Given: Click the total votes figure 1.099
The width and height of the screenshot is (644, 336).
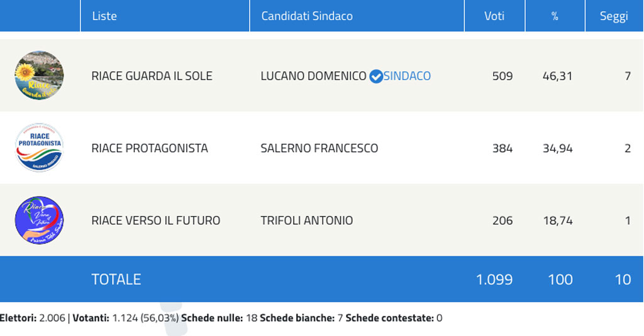Looking at the screenshot, I should [x=494, y=279].
